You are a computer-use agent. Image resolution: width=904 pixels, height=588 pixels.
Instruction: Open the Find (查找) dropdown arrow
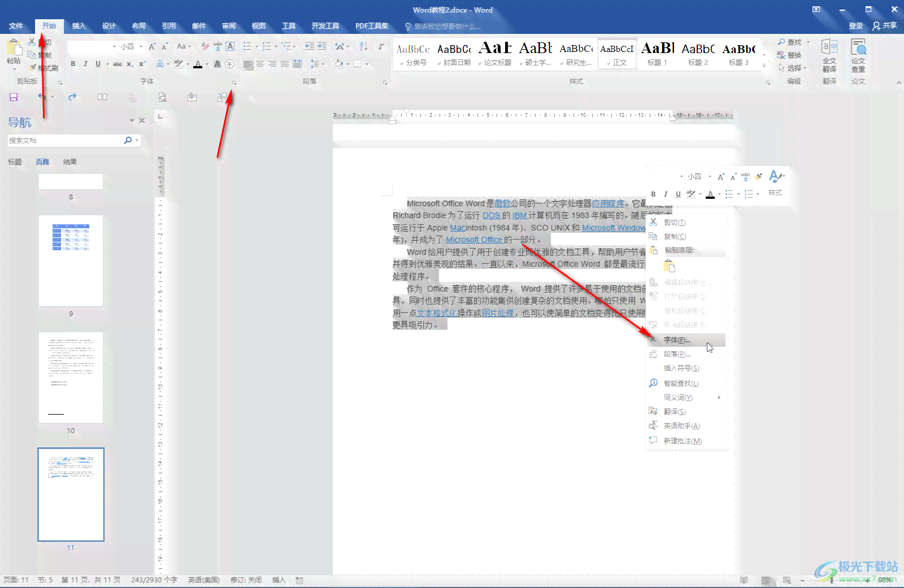808,42
